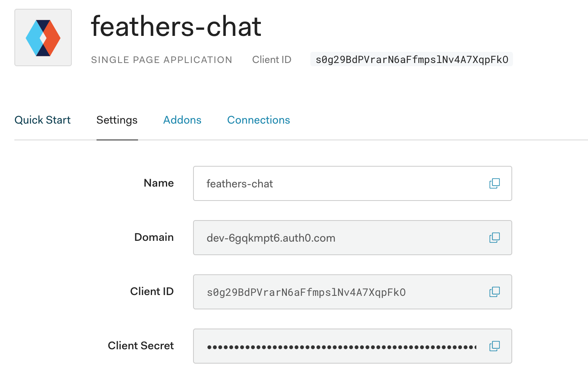Image resolution: width=588 pixels, height=370 pixels.
Task: Navigate to the Connections tab
Action: tap(258, 120)
